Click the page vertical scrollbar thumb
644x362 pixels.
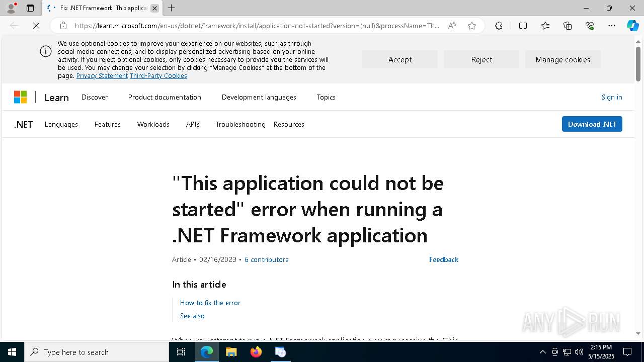(638, 63)
